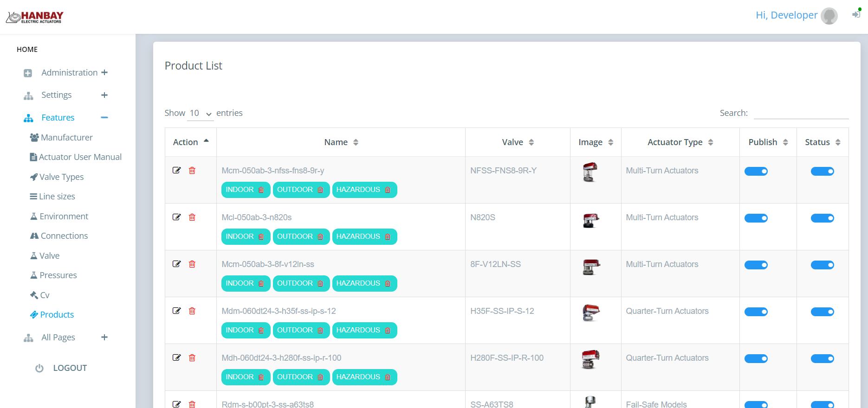Go to Products page in sidebar
868x408 pixels.
tap(52, 315)
